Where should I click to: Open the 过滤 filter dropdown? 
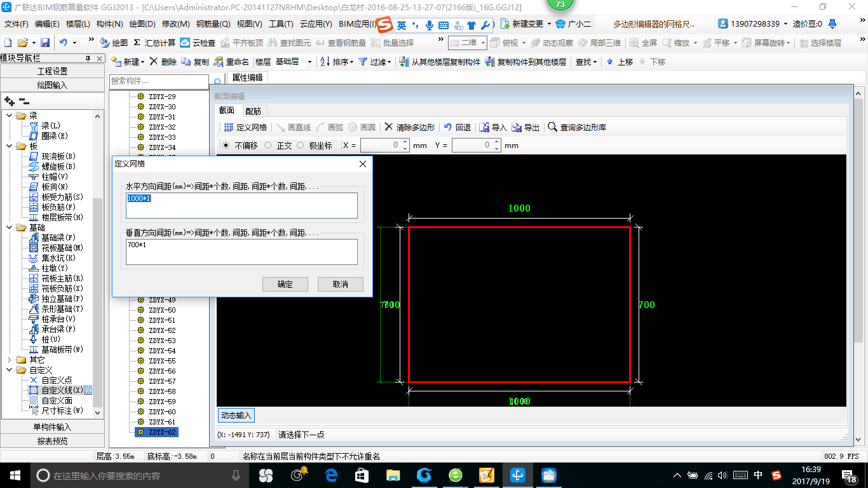click(375, 62)
